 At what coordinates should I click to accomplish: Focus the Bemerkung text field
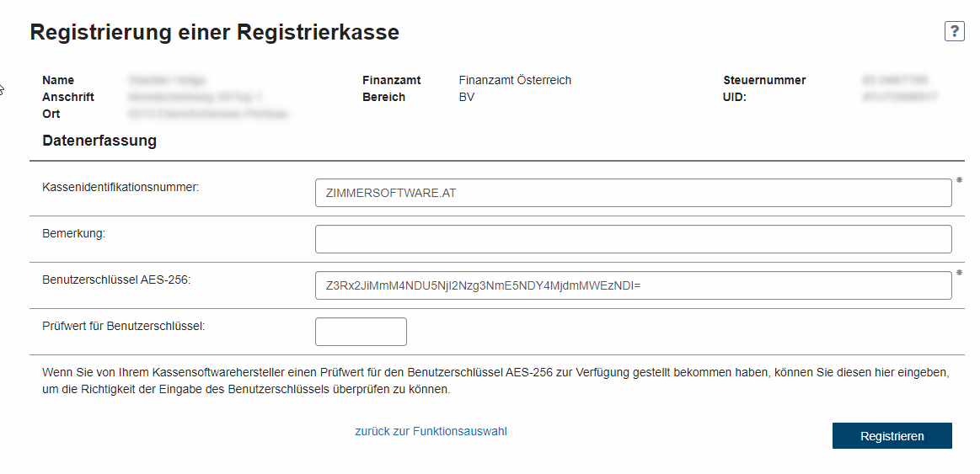point(633,239)
